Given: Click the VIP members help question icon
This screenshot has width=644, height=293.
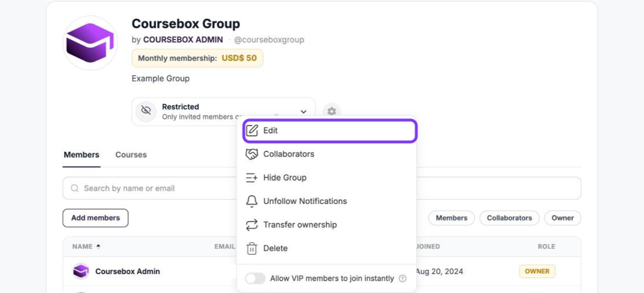Looking at the screenshot, I should click(403, 279).
